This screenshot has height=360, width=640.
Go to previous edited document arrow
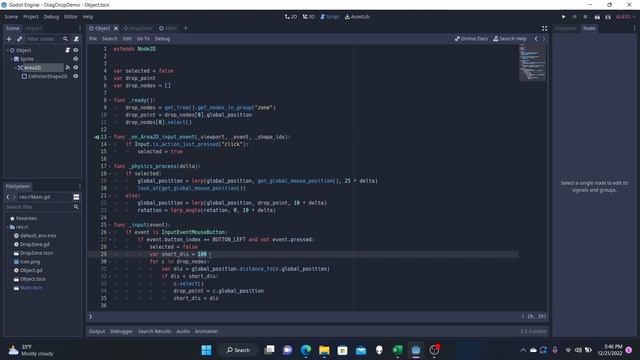[536, 39]
